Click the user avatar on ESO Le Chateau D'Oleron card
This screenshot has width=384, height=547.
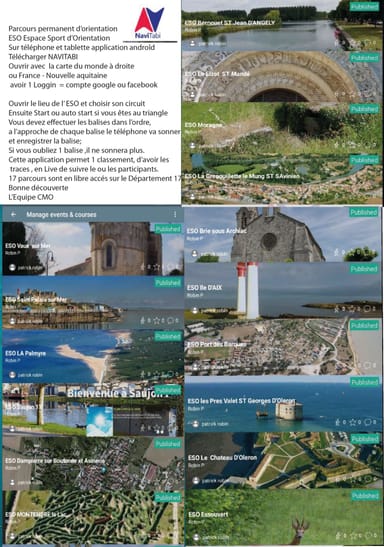point(196,480)
